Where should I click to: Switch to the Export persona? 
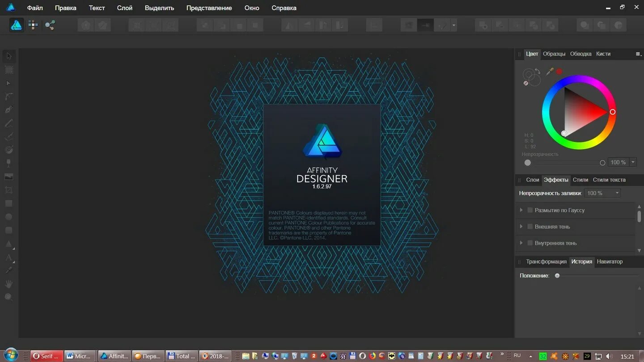[x=50, y=25]
